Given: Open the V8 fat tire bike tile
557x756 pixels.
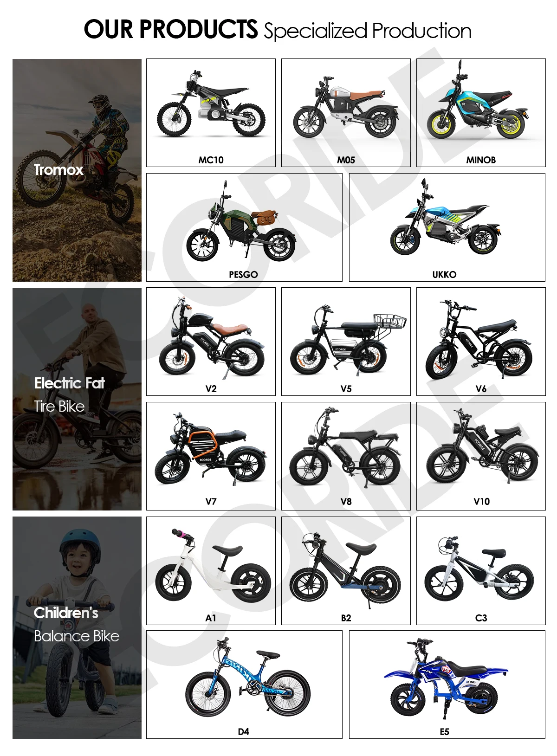Looking at the screenshot, I should pyautogui.click(x=346, y=456).
